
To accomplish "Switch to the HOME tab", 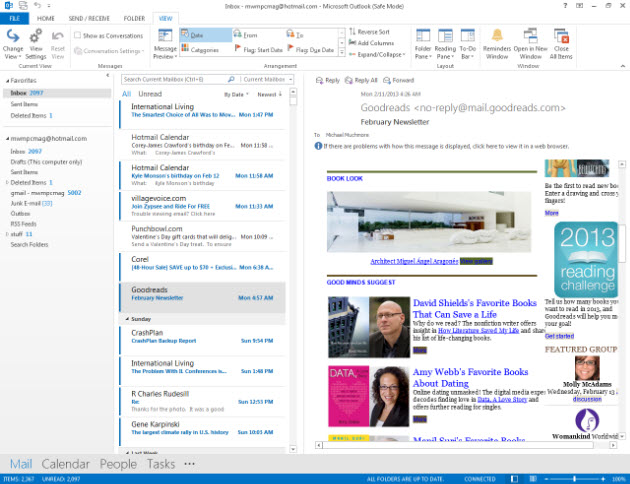I will pyautogui.click(x=46, y=18).
